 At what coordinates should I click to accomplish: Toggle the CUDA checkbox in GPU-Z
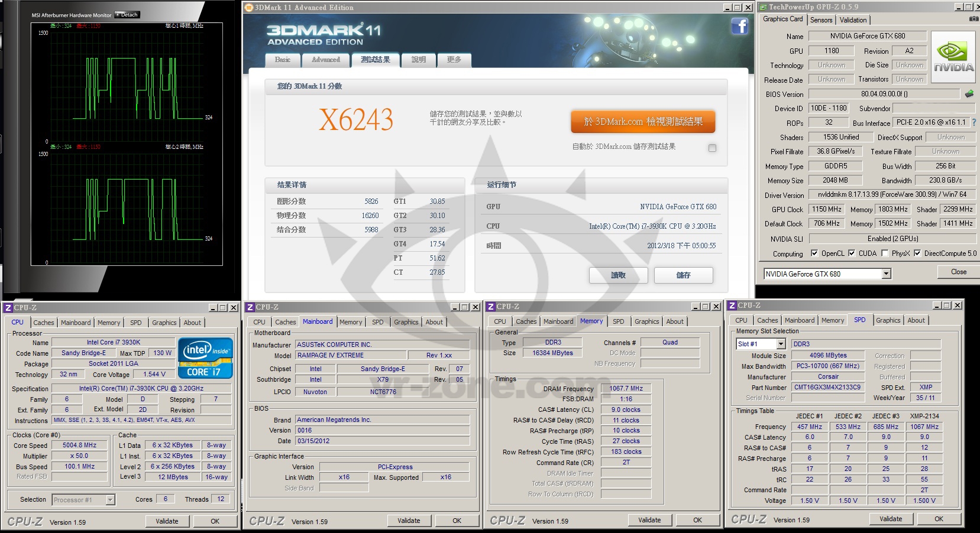coord(852,253)
